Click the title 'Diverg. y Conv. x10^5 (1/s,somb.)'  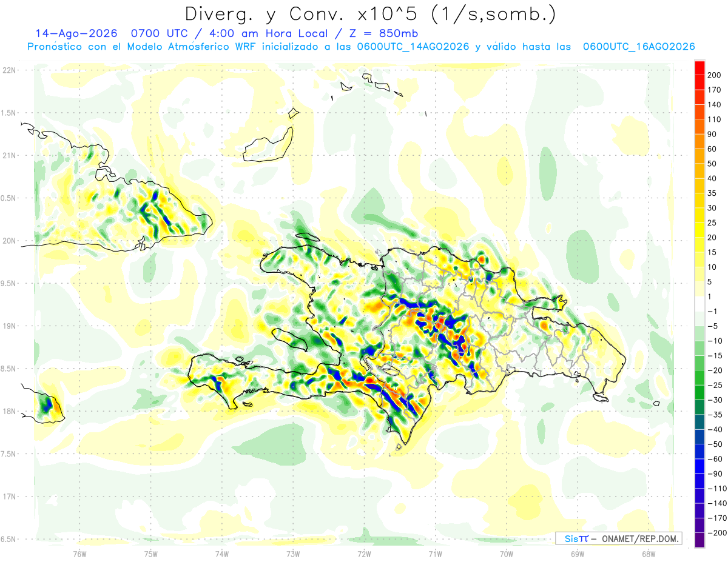[x=370, y=14]
